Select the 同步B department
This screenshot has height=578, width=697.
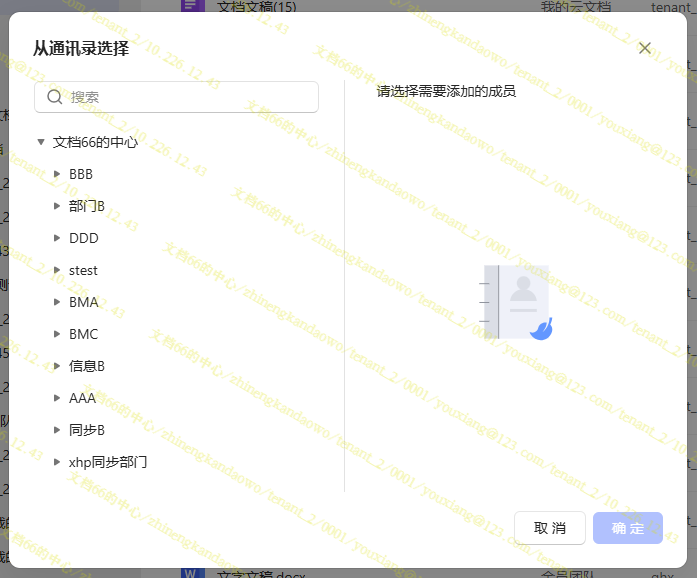(x=87, y=430)
